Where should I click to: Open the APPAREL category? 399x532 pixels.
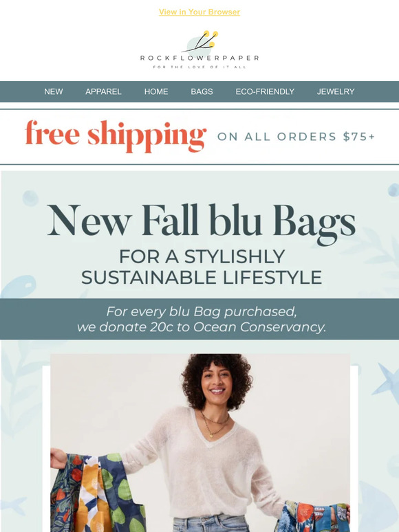coord(103,91)
